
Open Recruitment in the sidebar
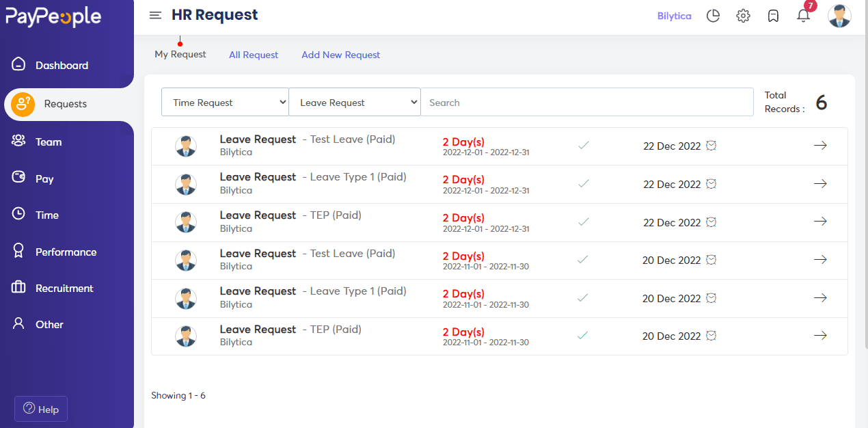click(x=64, y=289)
